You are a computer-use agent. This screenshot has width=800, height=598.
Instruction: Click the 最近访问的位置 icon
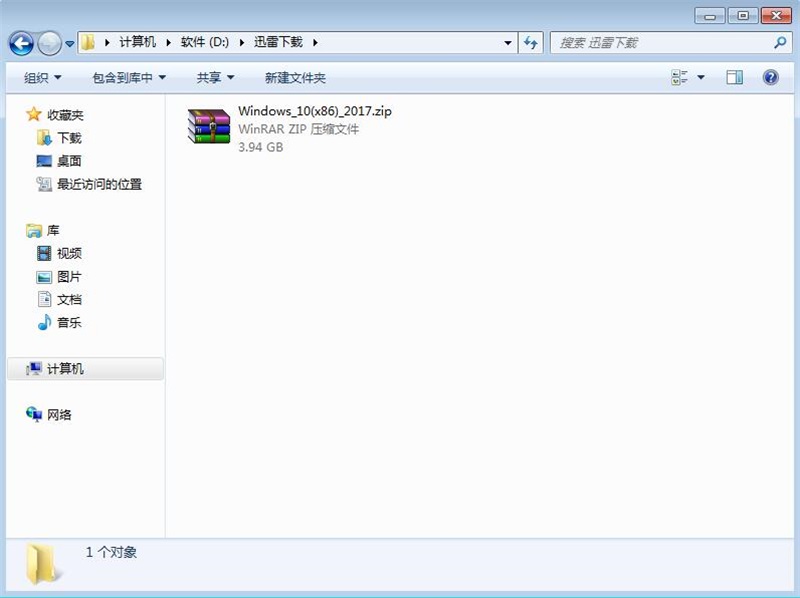click(44, 184)
